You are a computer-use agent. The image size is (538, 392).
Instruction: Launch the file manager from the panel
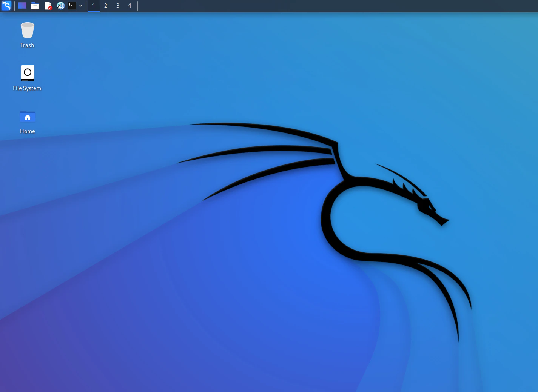coord(35,6)
